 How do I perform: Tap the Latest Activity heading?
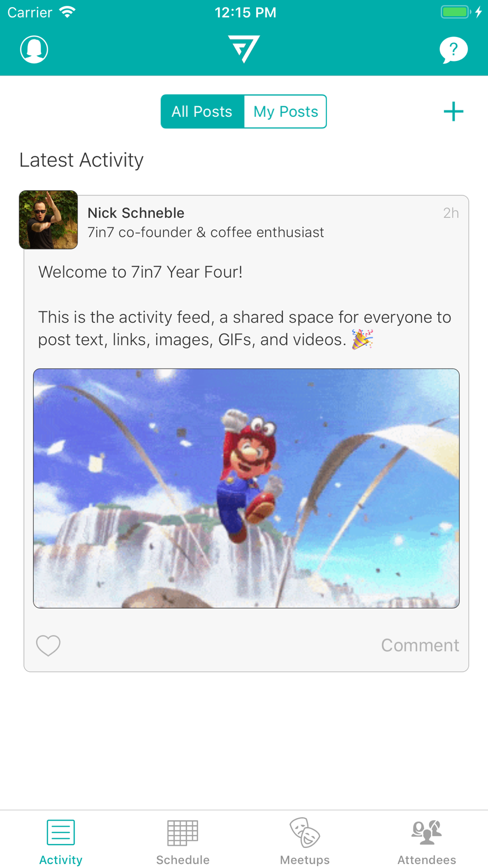[81, 160]
